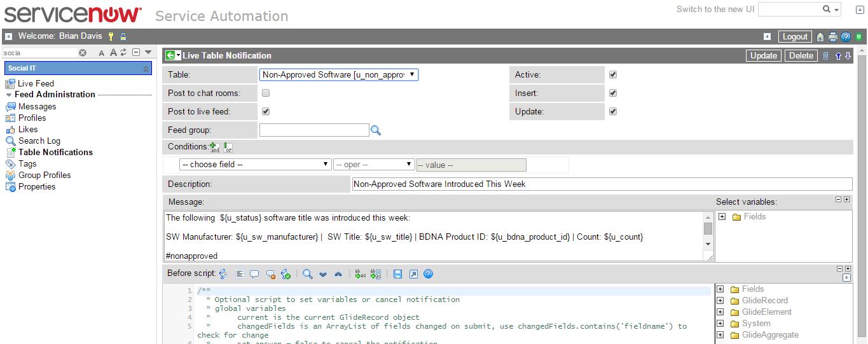Click the Update button

click(x=763, y=55)
